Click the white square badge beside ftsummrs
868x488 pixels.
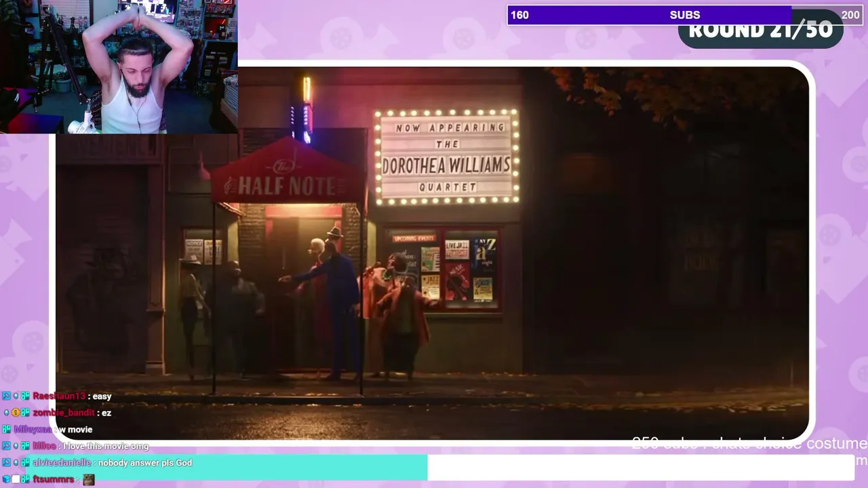pyautogui.click(x=16, y=479)
